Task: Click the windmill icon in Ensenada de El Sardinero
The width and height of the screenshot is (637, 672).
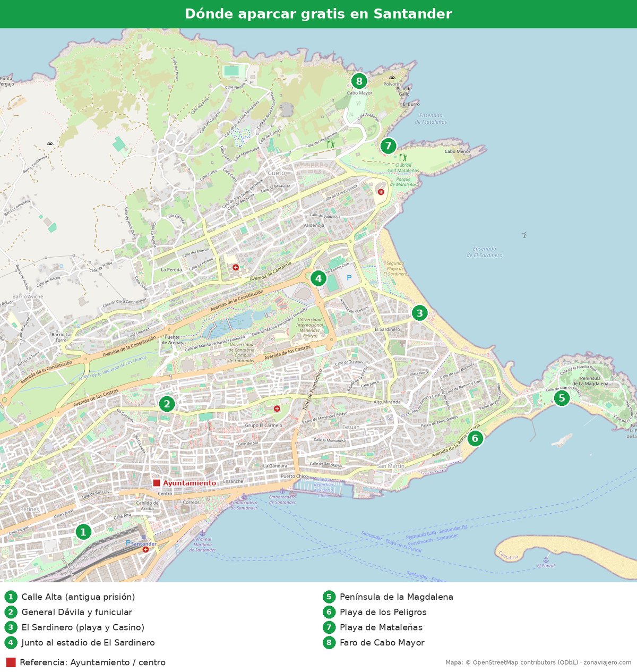Action: [x=524, y=234]
